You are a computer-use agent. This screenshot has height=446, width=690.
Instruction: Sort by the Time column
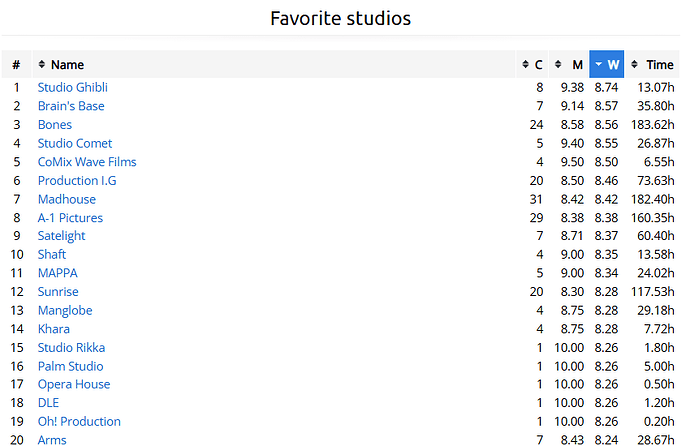[653, 65]
